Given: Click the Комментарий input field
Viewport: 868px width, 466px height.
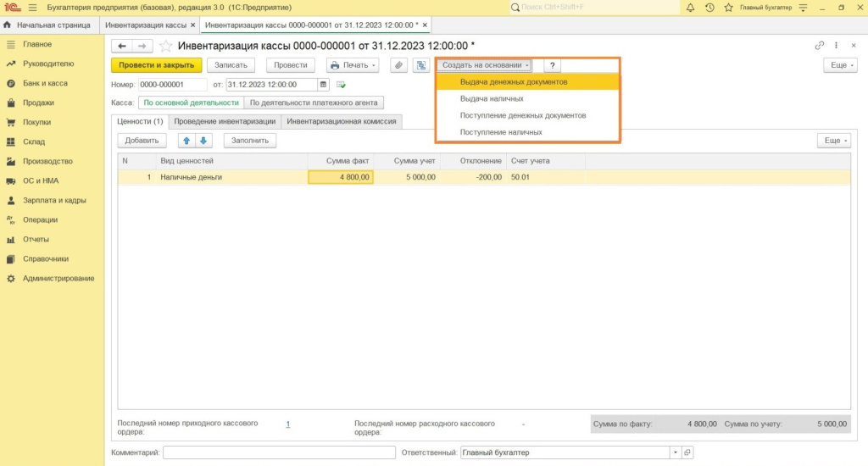Looking at the screenshot, I should 279,452.
